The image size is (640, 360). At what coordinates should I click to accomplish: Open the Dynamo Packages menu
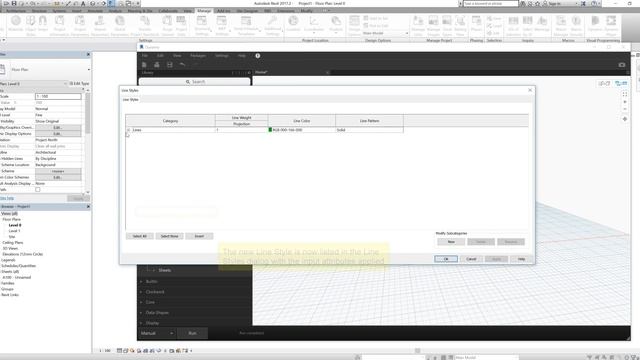click(x=198, y=56)
